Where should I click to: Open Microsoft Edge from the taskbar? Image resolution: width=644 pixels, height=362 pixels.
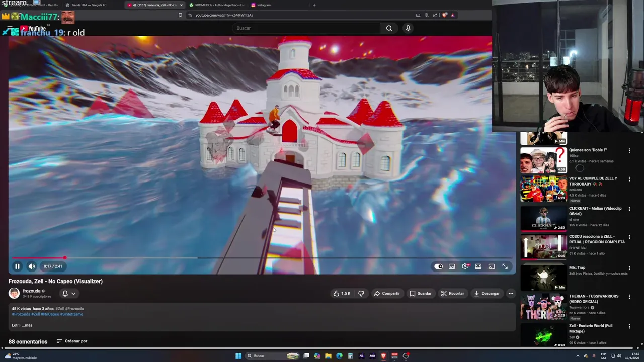coord(339,356)
